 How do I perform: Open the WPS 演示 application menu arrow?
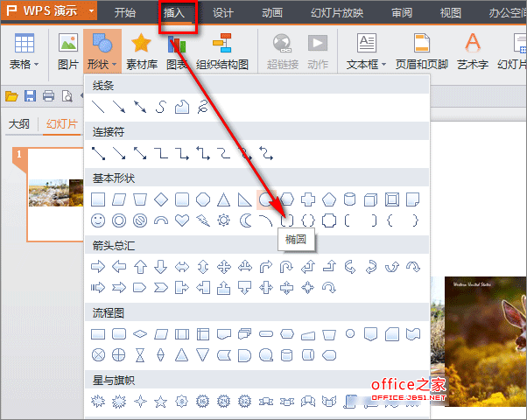92,13
